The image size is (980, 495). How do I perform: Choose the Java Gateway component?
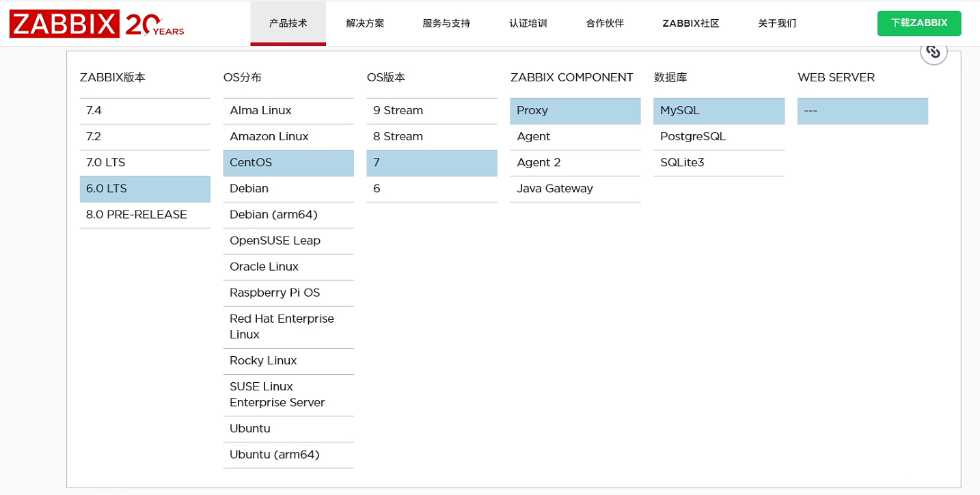[x=575, y=189]
